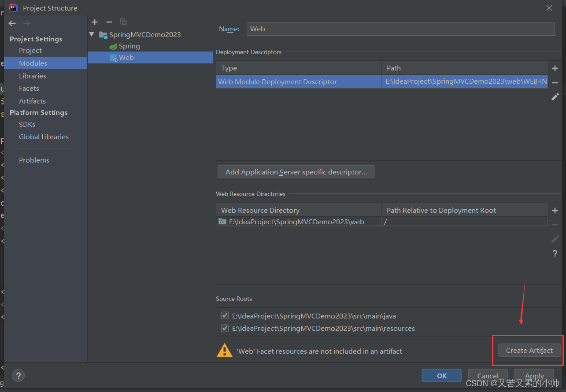Collapse the SpringMVCDemo2023 module tree

(x=92, y=34)
